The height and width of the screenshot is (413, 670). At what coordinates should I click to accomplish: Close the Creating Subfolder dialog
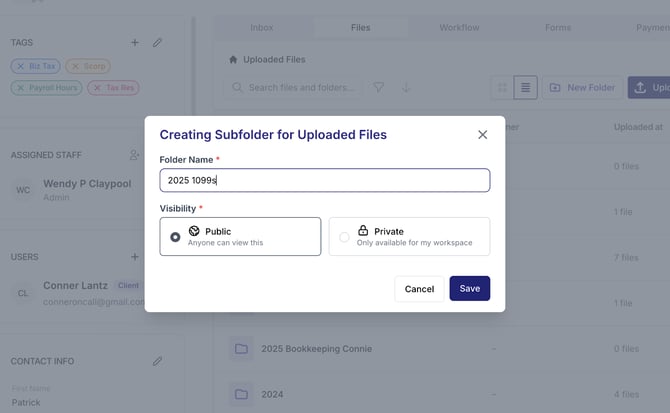pyautogui.click(x=482, y=134)
